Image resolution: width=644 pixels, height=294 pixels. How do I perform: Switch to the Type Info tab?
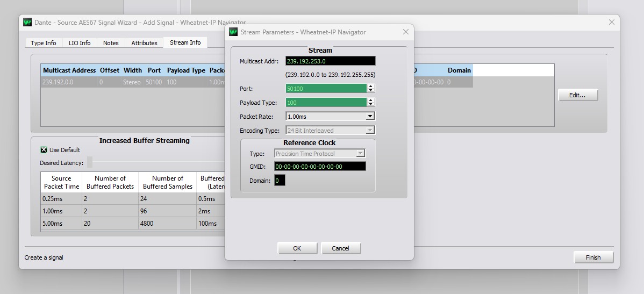(44, 42)
